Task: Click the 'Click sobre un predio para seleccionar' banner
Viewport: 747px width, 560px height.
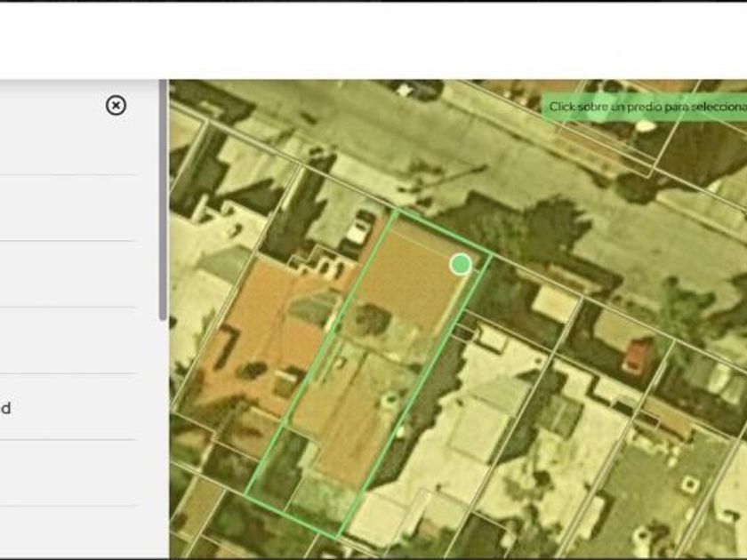Action: click(644, 107)
